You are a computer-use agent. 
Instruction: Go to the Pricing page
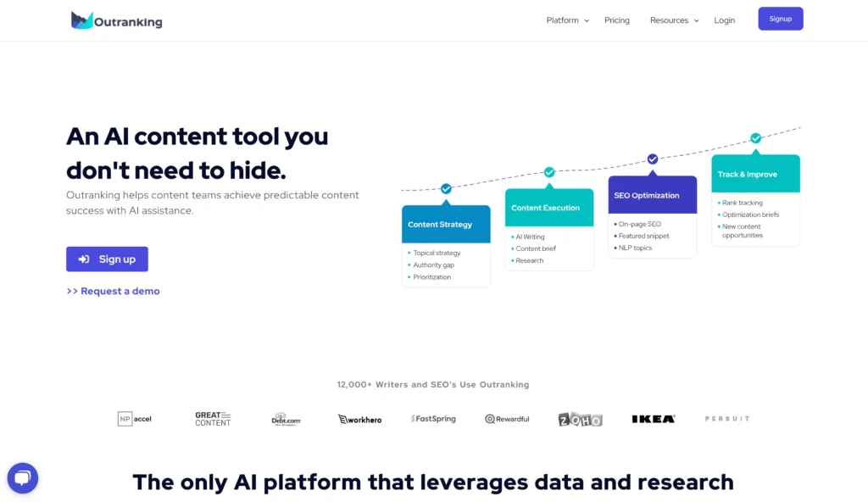[617, 20]
